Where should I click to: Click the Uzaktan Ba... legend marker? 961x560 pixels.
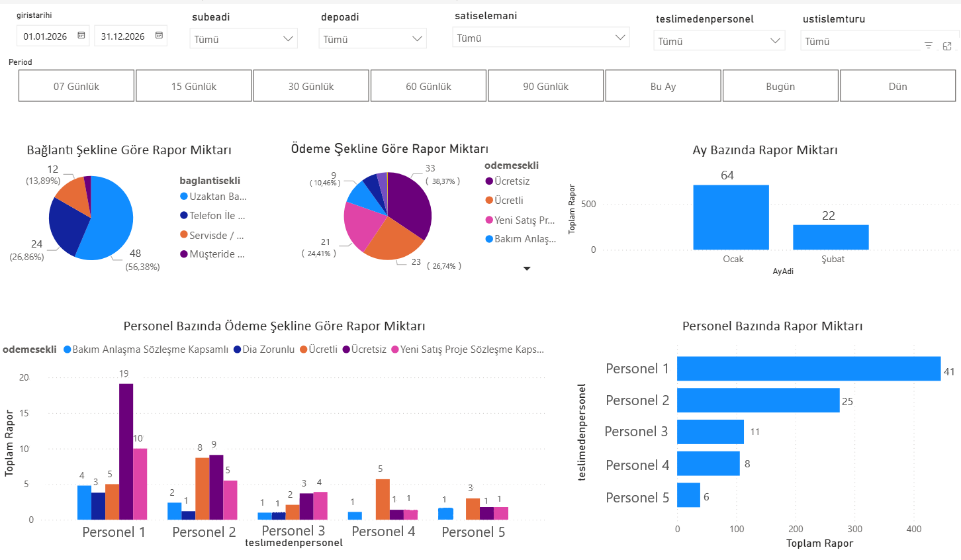click(184, 197)
